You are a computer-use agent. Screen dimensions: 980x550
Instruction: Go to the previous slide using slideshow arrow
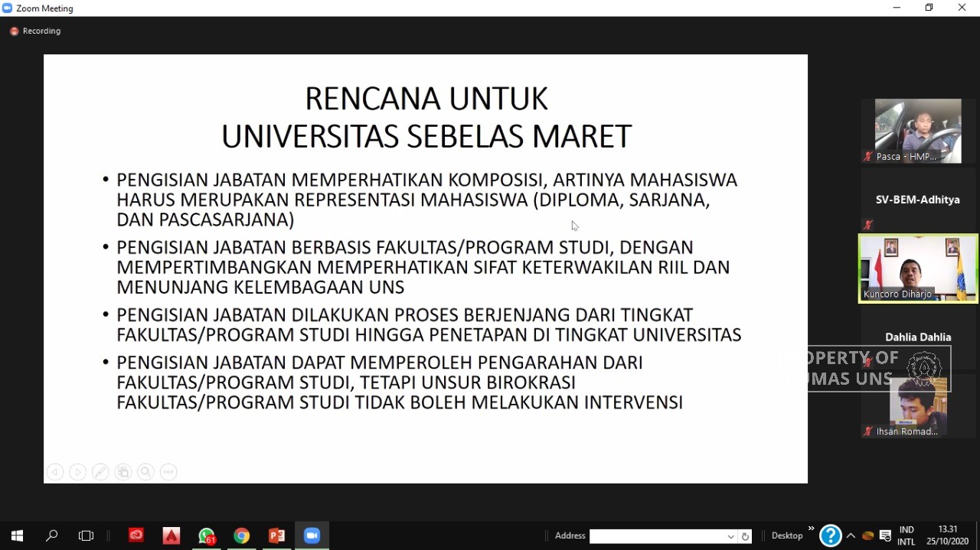54,472
